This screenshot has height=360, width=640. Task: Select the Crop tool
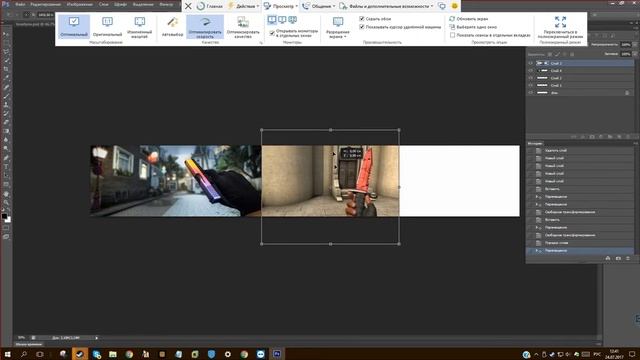[6, 69]
